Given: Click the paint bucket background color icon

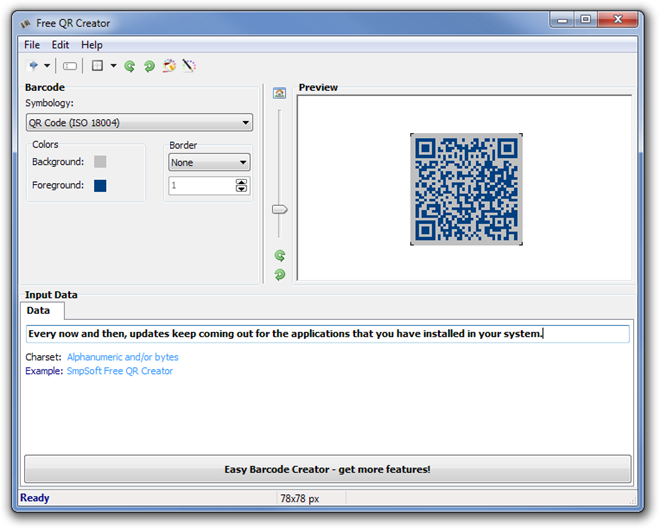Looking at the screenshot, I should [169, 66].
